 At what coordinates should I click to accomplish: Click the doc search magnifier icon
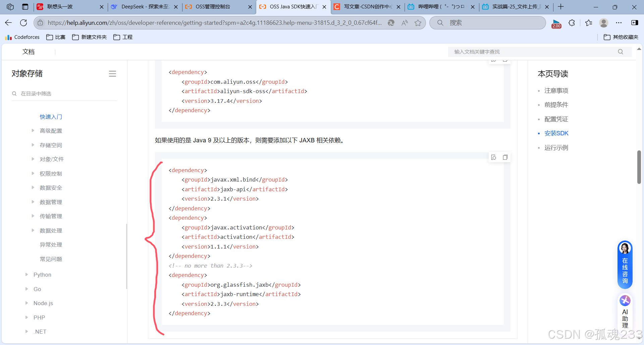[x=621, y=52]
